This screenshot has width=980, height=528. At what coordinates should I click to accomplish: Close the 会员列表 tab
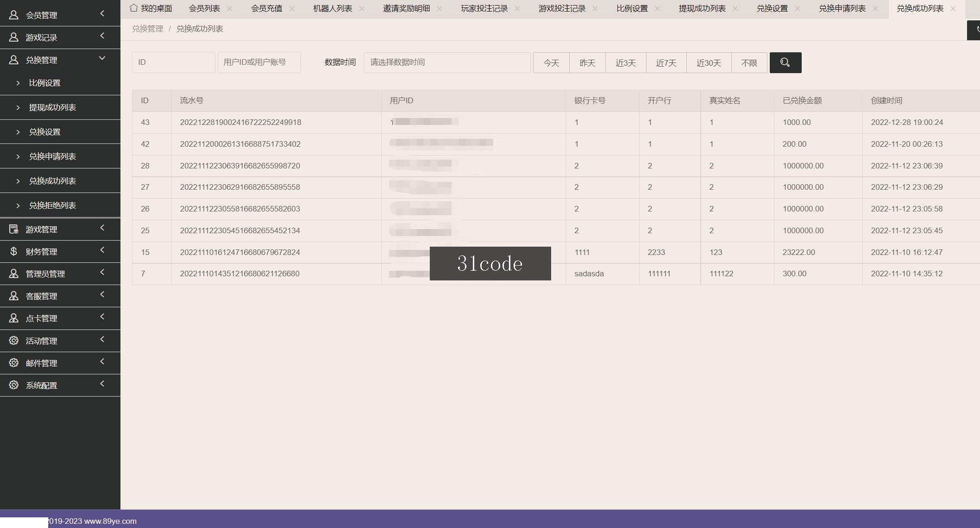pos(230,8)
